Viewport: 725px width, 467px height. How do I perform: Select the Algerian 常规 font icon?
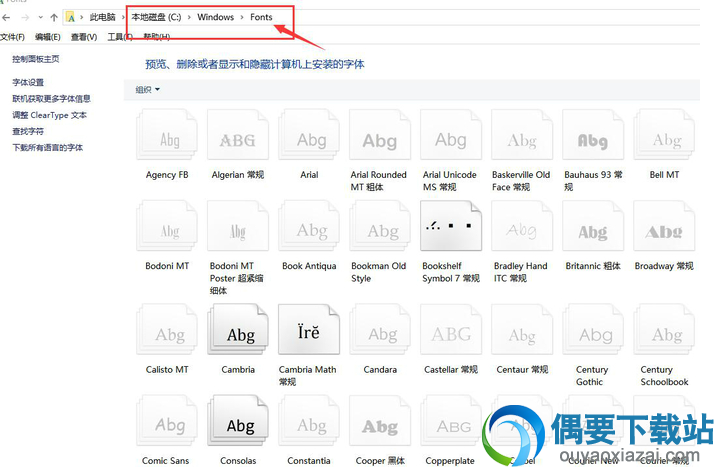coord(238,135)
